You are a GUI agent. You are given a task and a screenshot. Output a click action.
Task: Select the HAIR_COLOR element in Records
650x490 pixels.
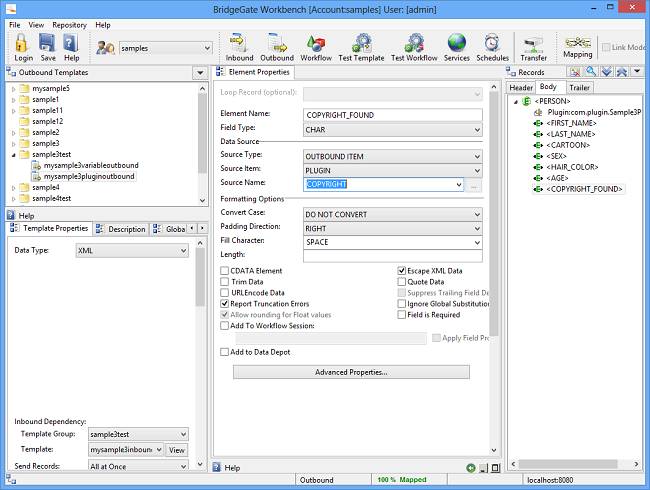(572, 167)
